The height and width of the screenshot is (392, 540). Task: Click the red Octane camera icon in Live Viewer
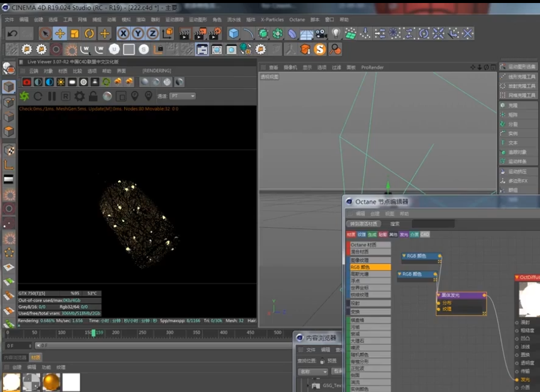pyautogui.click(x=26, y=82)
